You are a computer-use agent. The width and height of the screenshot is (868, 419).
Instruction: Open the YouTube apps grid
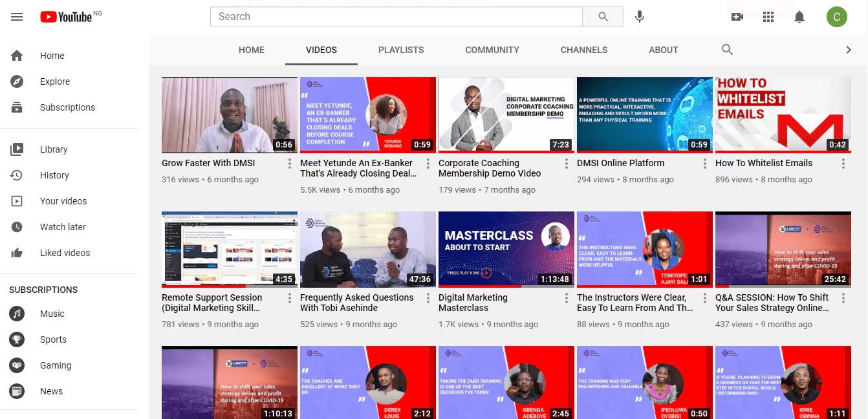768,17
